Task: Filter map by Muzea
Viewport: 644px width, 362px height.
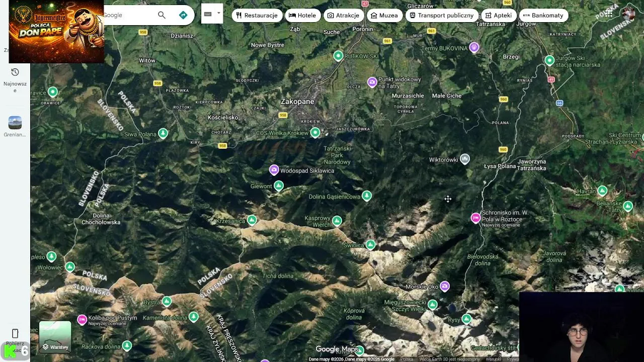Action: [x=384, y=15]
